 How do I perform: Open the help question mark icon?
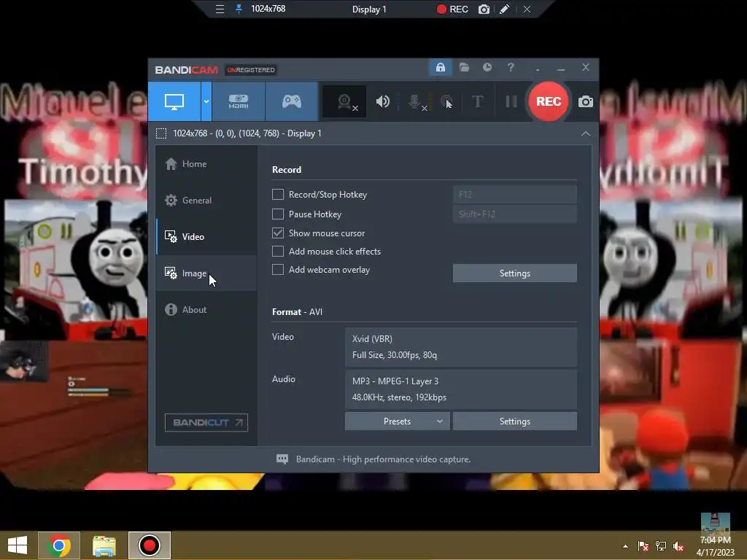coord(511,68)
